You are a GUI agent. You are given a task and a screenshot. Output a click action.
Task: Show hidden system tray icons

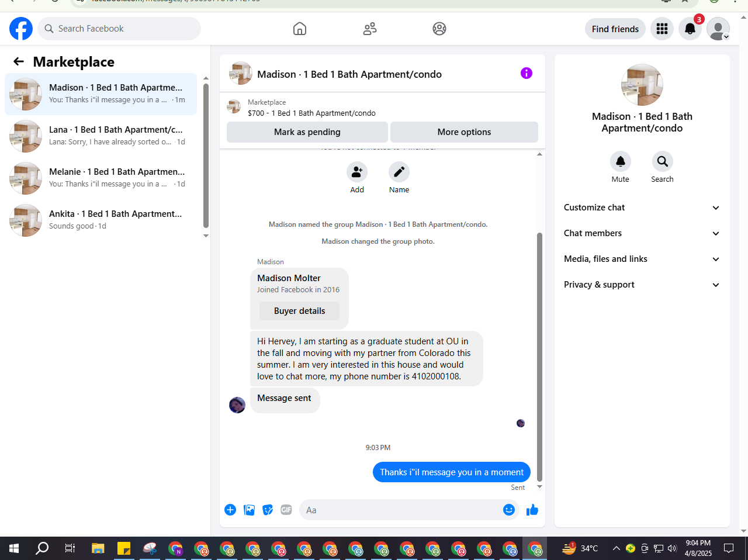pos(616,548)
